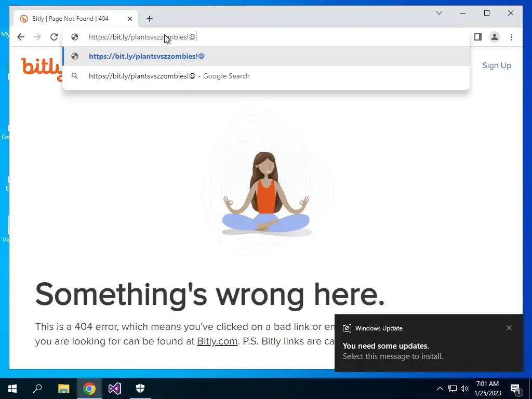Choose the Google Search suggestion
The height and width of the screenshot is (399, 532).
267,76
